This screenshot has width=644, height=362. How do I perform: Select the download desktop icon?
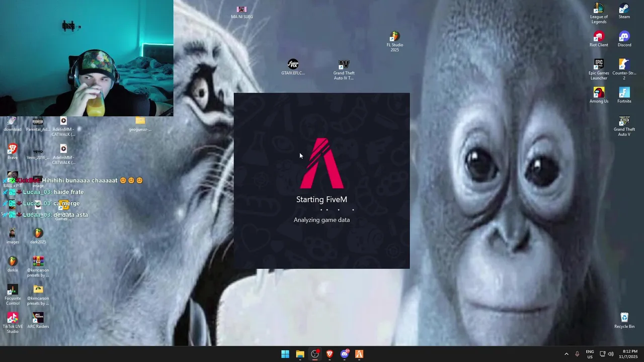tap(13, 124)
